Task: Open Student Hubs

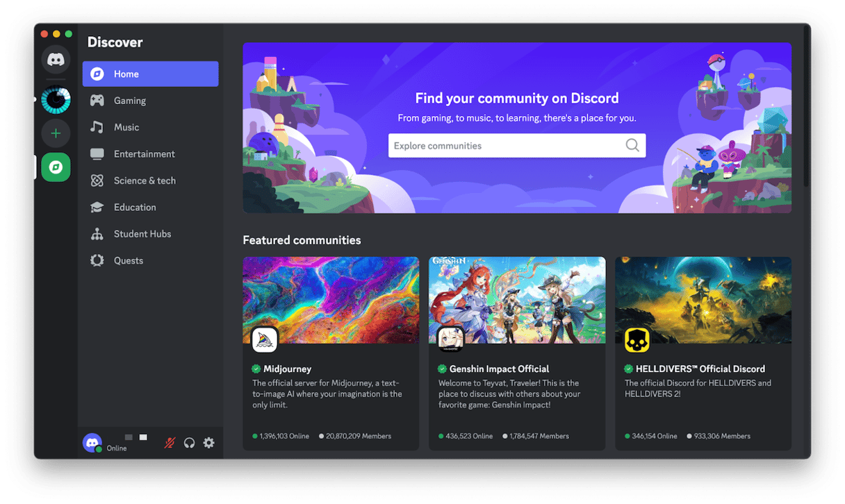Action: (x=150, y=234)
